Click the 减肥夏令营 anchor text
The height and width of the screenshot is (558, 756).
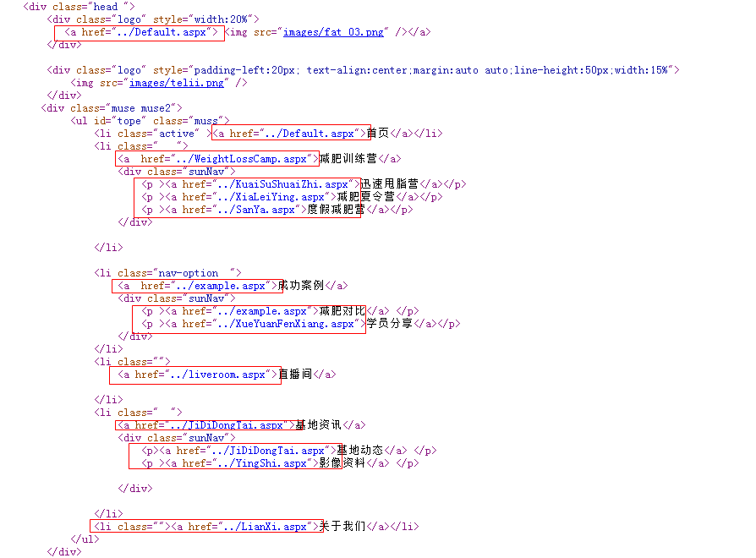366,197
